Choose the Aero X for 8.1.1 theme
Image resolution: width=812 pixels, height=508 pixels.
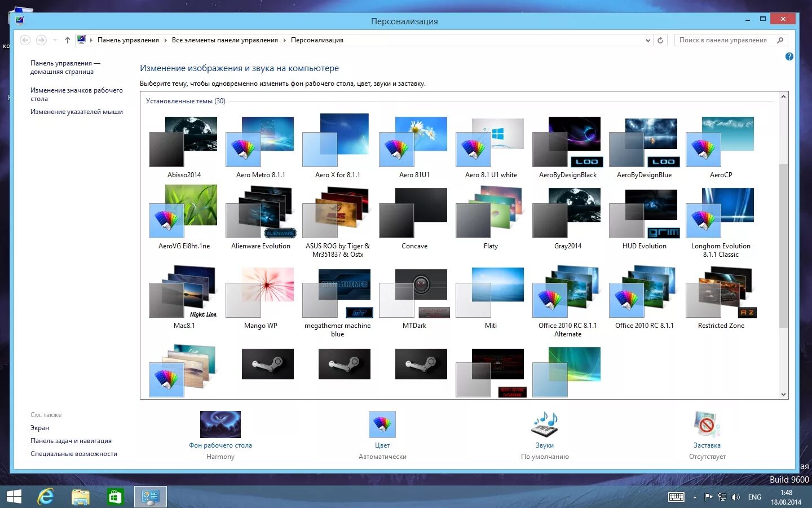[x=337, y=146]
